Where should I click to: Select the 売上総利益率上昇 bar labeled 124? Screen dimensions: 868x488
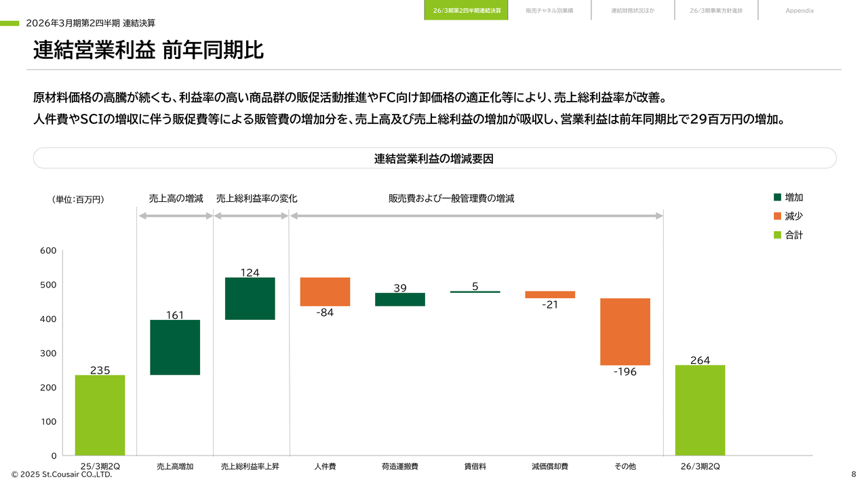click(x=250, y=298)
